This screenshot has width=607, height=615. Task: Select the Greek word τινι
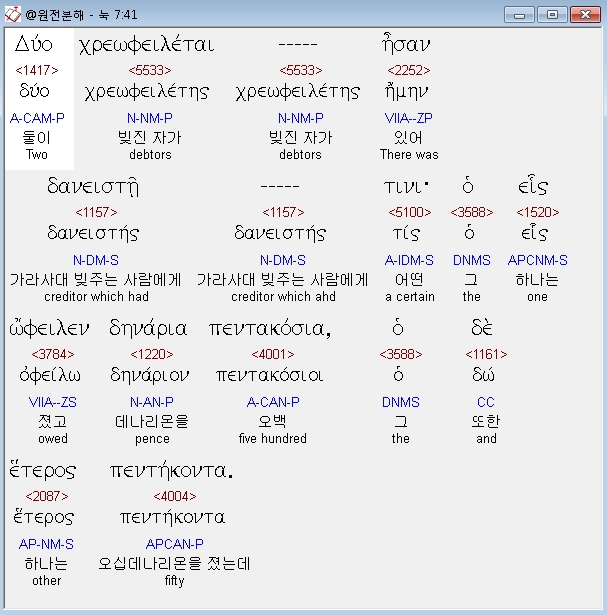406,187
